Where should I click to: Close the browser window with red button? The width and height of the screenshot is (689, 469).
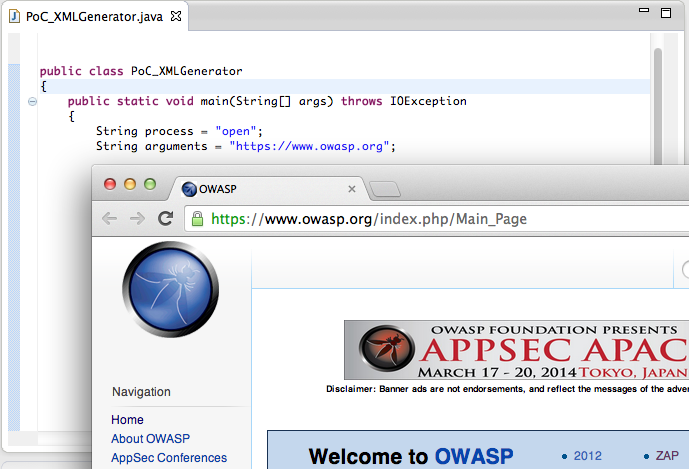tap(110, 184)
